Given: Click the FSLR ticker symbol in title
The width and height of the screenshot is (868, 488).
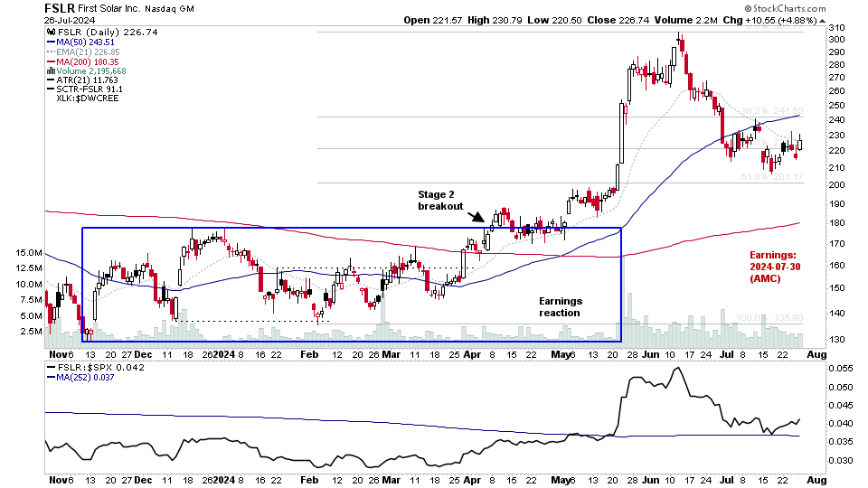Looking at the screenshot, I should [60, 8].
